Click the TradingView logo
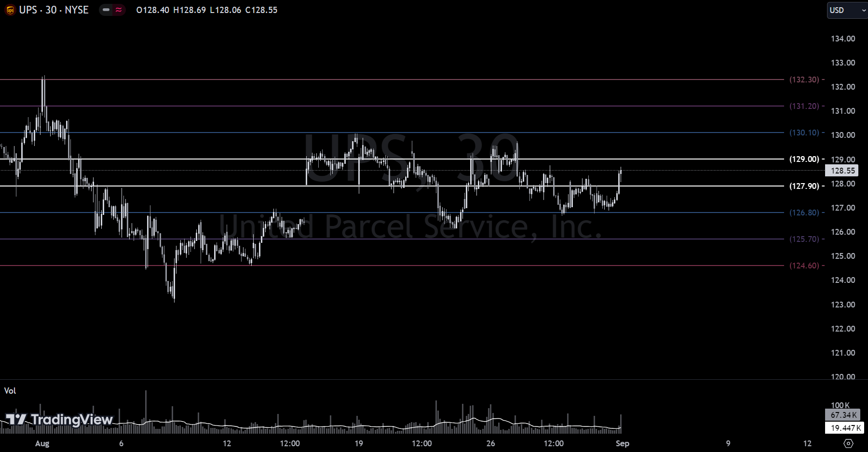This screenshot has height=452, width=868. tap(59, 420)
